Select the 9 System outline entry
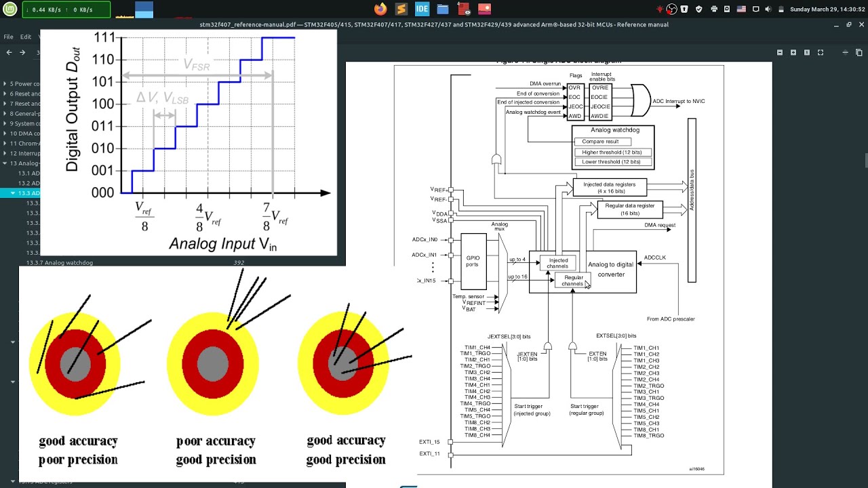The image size is (868, 488). pyautogui.click(x=25, y=123)
